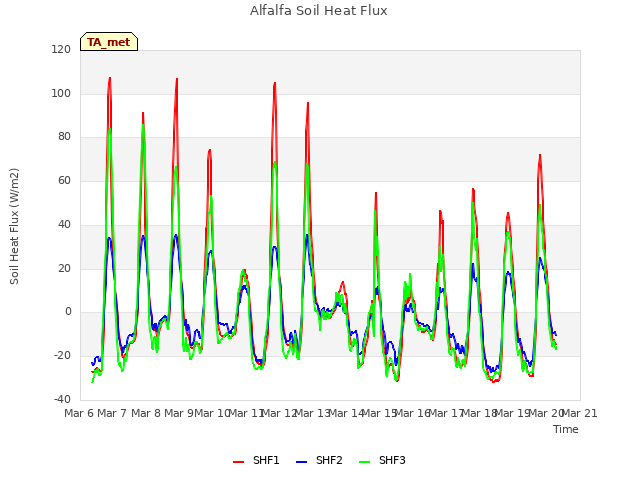Click the Time axis label

point(566,429)
